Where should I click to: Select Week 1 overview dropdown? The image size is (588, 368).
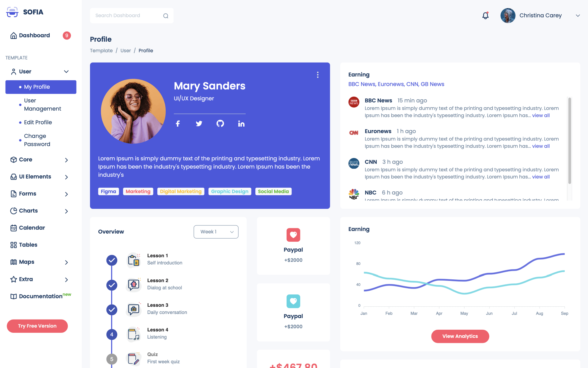216,232
